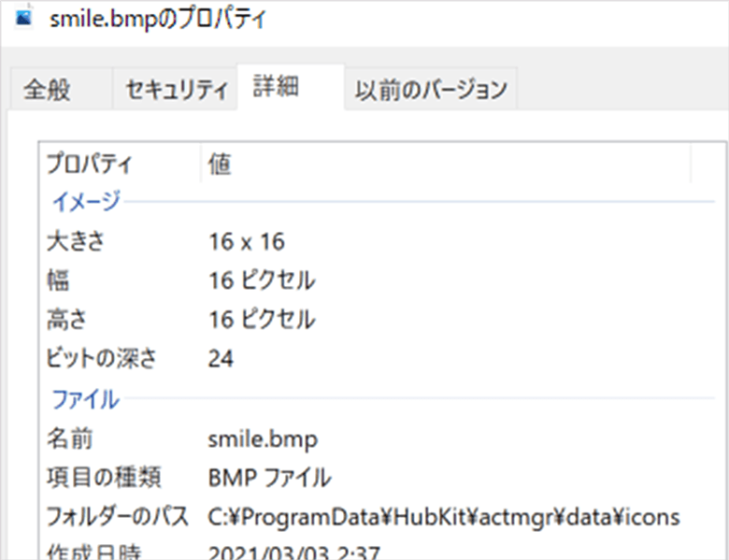Select the フォルダーのパス property label
Viewport: 729px width, 560px height.
[x=118, y=516]
